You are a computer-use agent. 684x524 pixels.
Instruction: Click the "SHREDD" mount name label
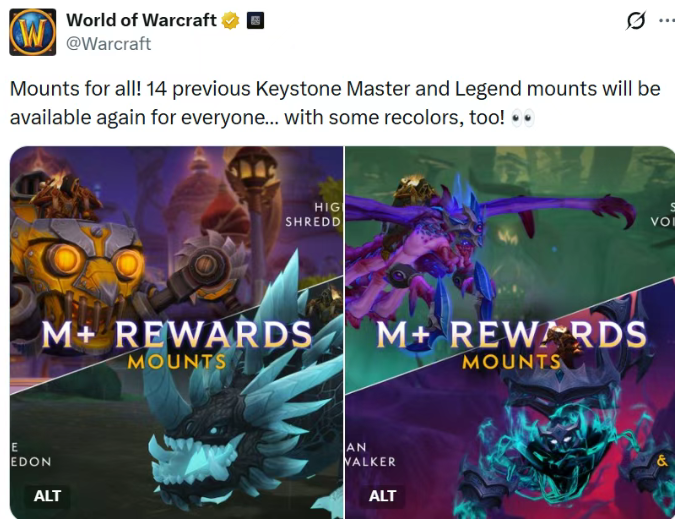313,222
